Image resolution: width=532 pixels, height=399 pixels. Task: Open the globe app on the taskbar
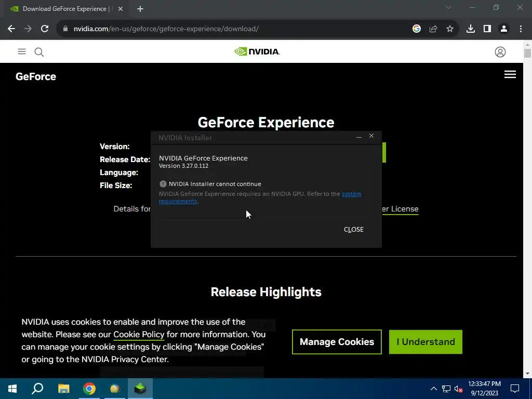pos(115,389)
